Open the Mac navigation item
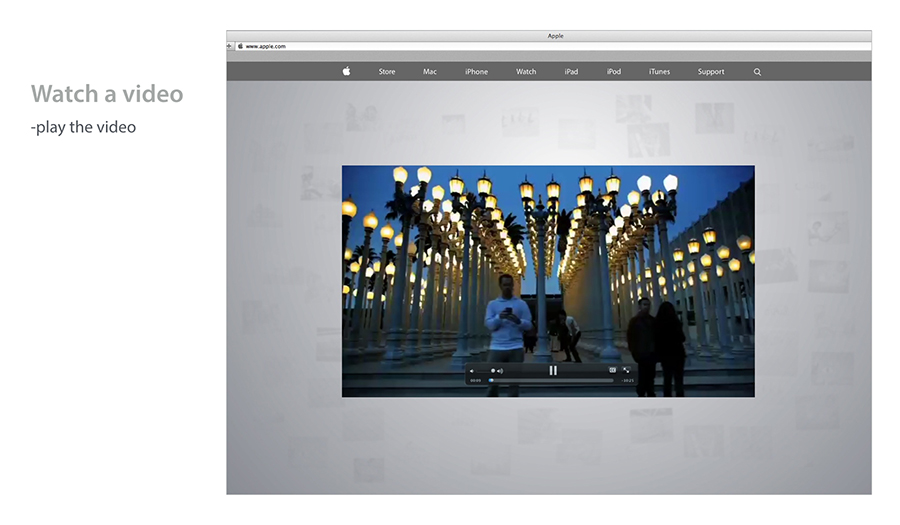 [430, 72]
